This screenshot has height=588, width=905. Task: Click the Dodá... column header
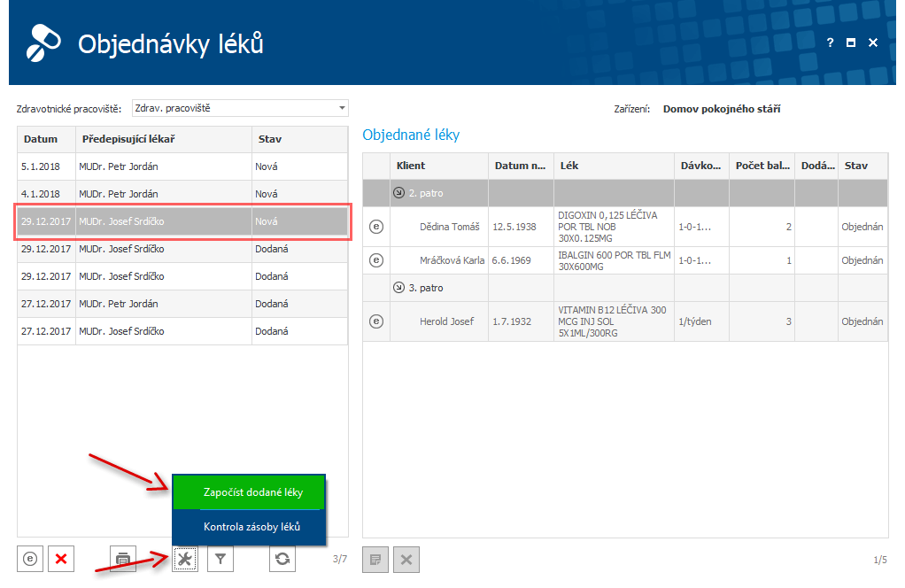point(816,166)
